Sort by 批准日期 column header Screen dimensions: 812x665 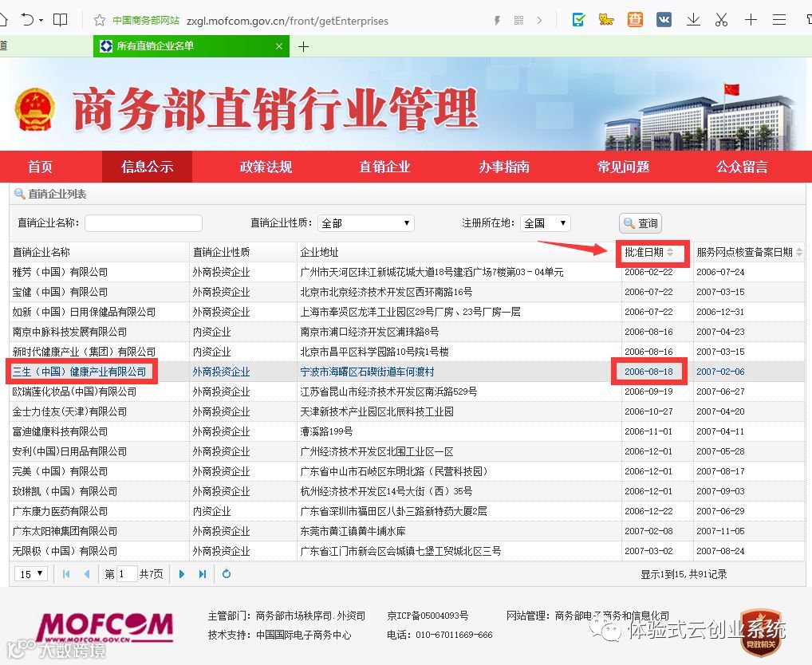click(648, 252)
